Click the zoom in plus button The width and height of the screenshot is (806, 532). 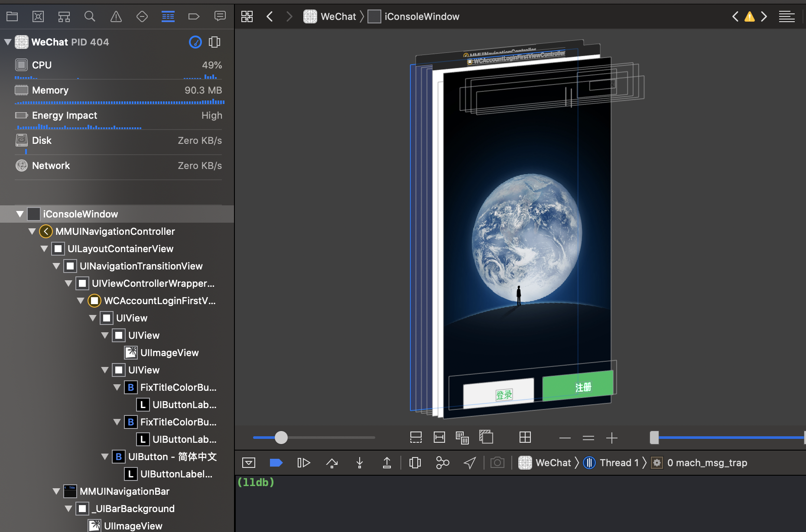(x=612, y=438)
